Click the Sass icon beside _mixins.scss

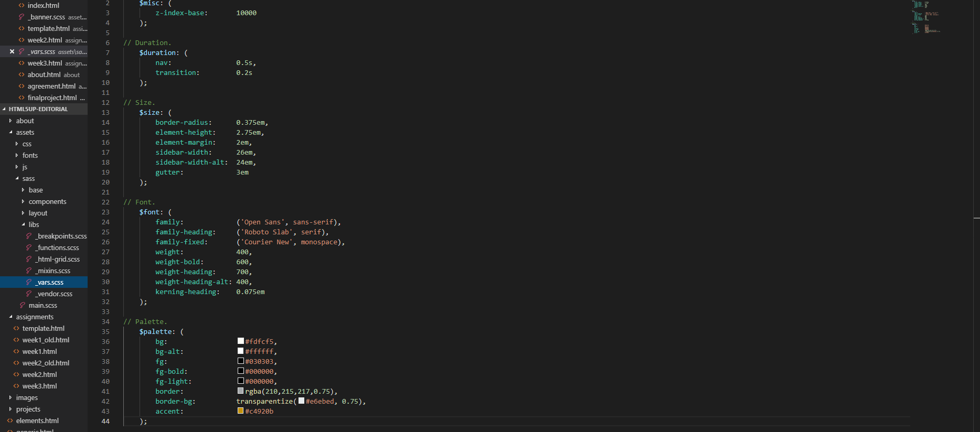tap(29, 271)
